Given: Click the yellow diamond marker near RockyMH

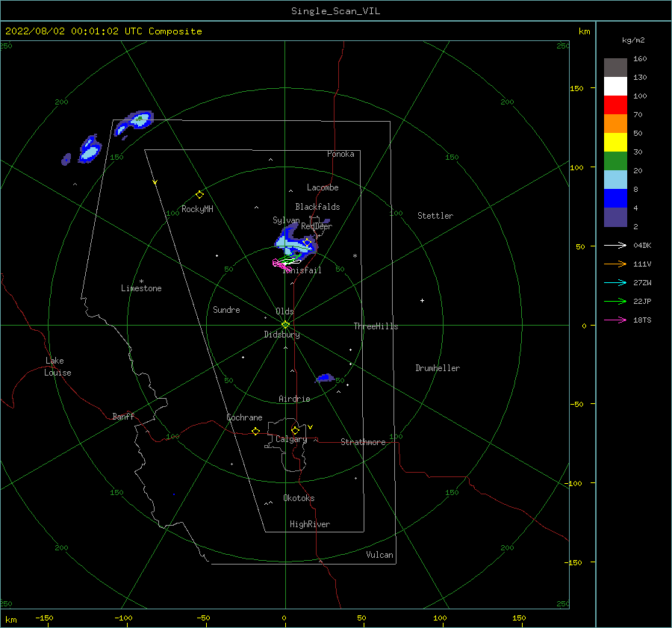Looking at the screenshot, I should coord(199,195).
